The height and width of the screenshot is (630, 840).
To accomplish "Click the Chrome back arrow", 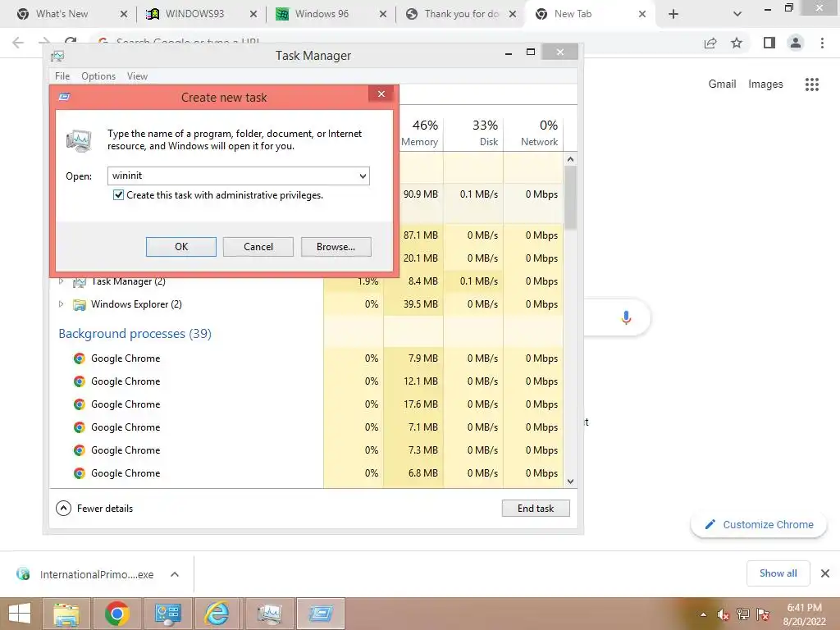I will pos(18,43).
